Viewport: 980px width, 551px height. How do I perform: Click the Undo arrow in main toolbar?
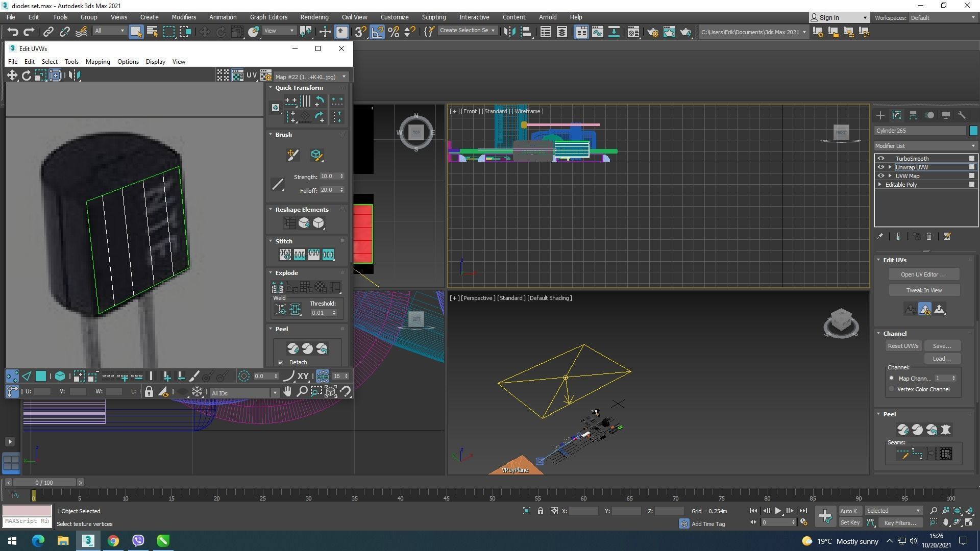pos(12,32)
